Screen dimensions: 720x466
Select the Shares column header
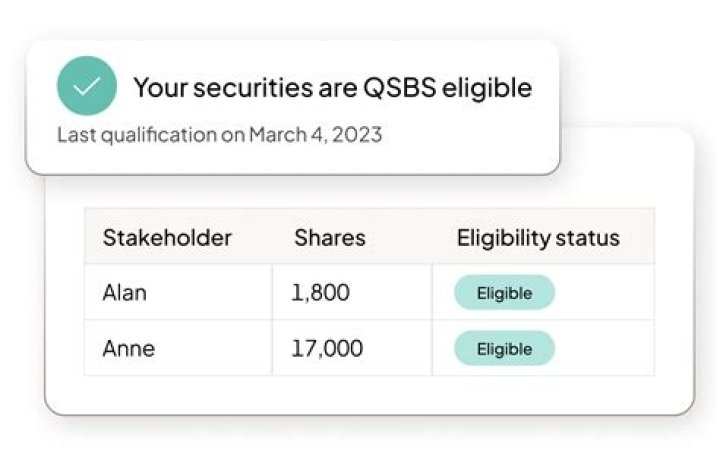(329, 238)
